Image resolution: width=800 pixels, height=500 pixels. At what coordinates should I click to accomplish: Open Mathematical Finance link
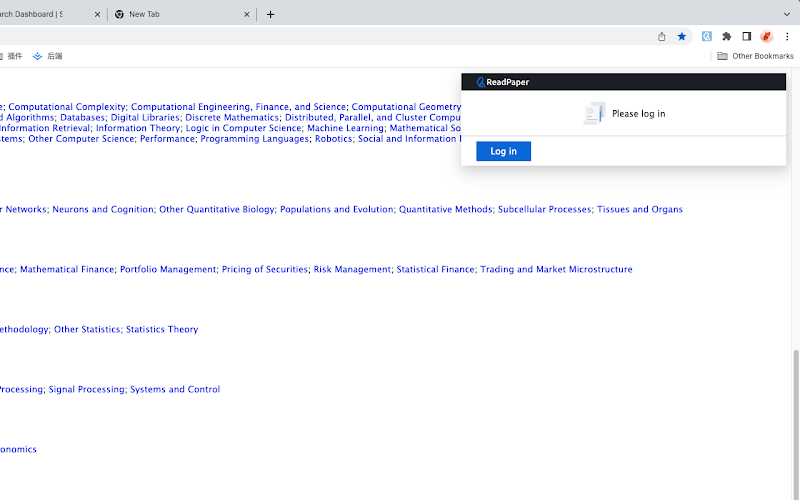67,269
